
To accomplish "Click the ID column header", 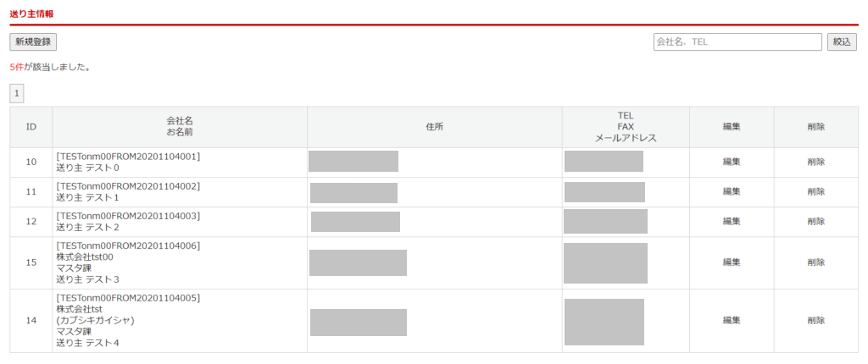I will pos(31,127).
